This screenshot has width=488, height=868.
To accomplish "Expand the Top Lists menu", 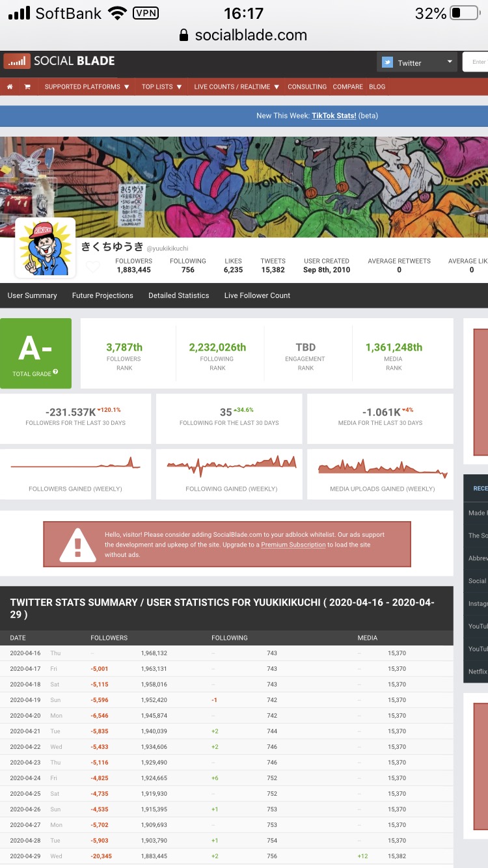I will (x=161, y=87).
